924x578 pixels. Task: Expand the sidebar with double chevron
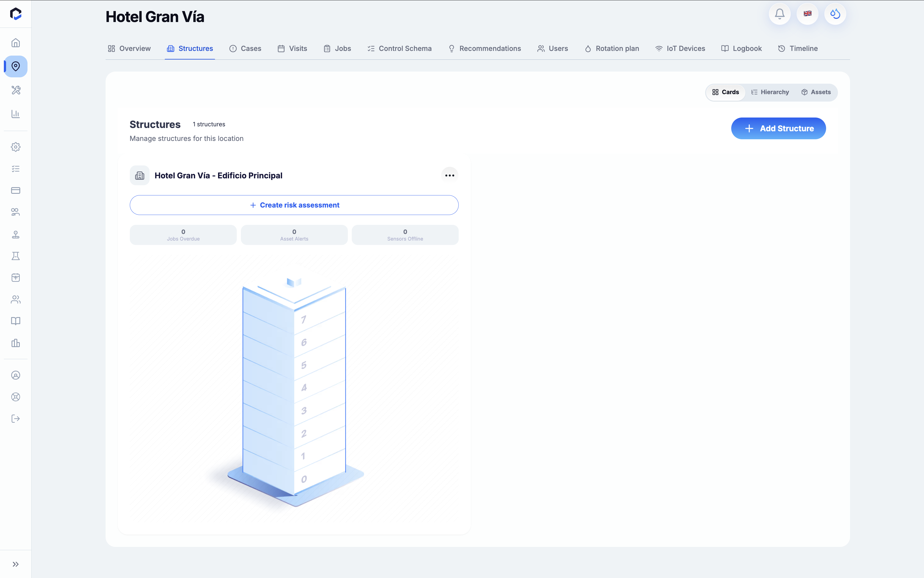pyautogui.click(x=16, y=564)
